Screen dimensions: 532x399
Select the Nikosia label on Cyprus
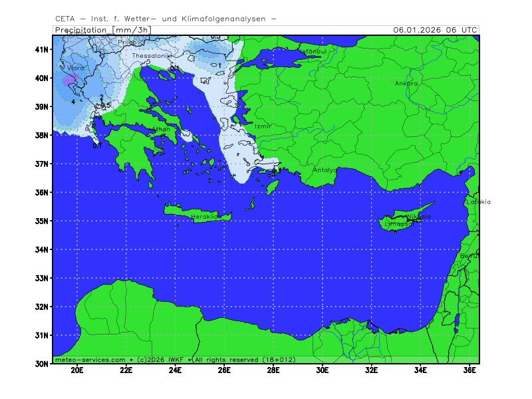pyautogui.click(x=419, y=217)
